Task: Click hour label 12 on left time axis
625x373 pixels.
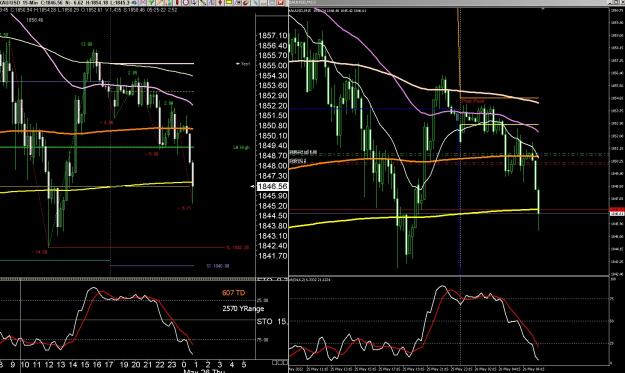Action: (49, 364)
